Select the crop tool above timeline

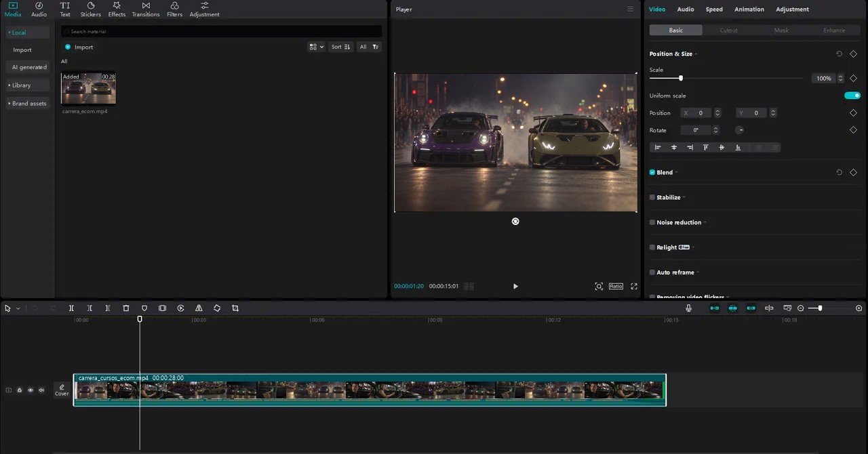[x=235, y=308]
